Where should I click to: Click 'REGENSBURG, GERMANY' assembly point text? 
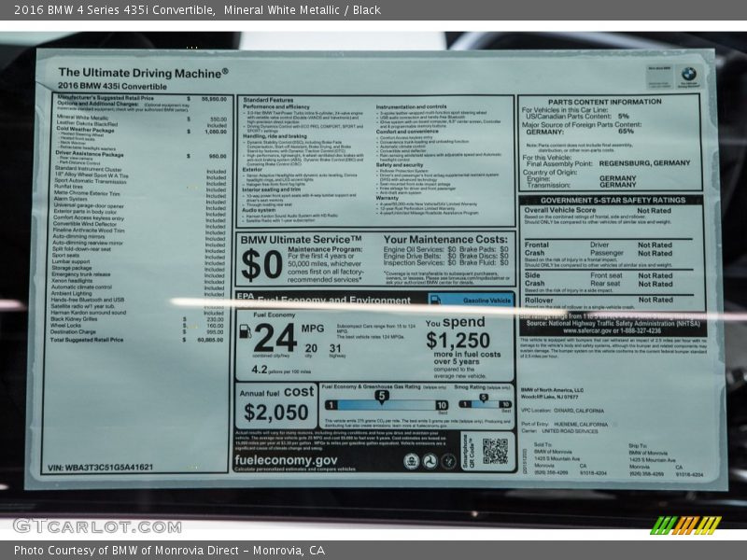click(x=644, y=162)
